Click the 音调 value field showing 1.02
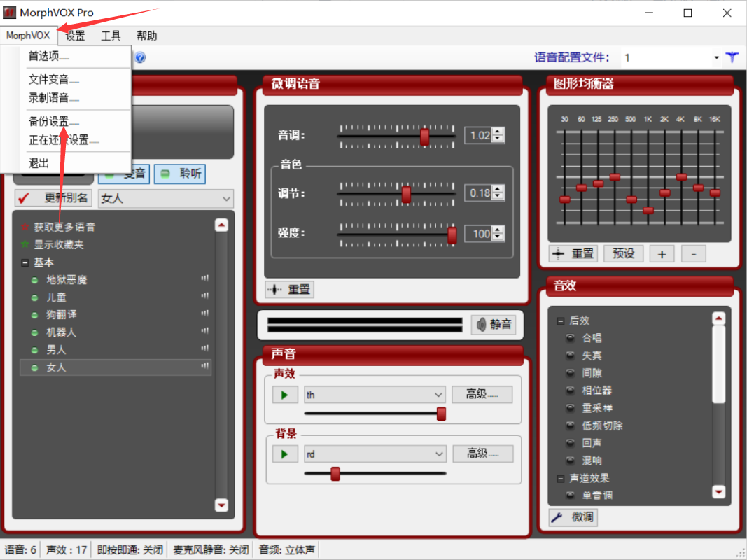The height and width of the screenshot is (560, 747). pyautogui.click(x=480, y=135)
